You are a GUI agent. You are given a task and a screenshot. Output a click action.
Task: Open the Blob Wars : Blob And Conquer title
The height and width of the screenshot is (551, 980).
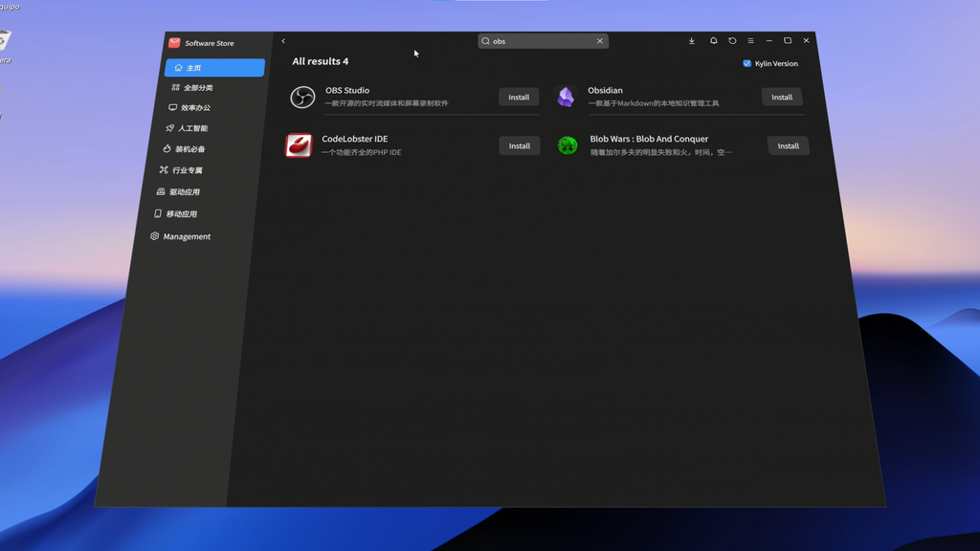click(649, 139)
